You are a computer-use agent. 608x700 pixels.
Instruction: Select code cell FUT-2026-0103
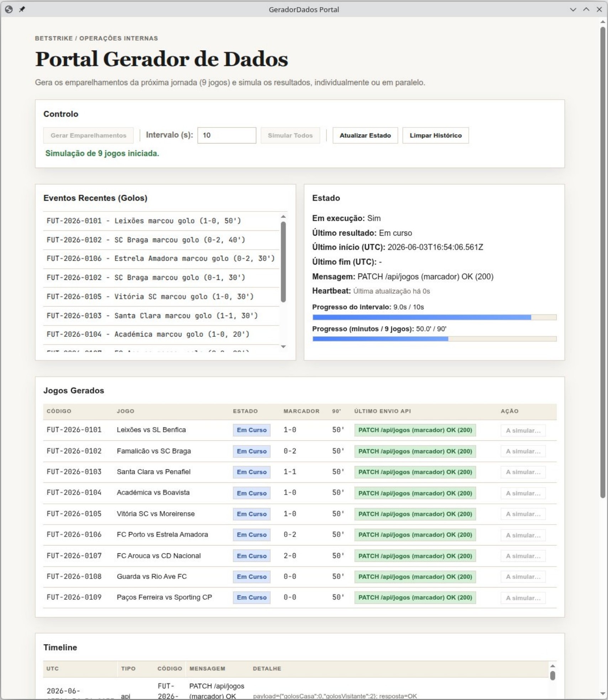click(x=74, y=472)
